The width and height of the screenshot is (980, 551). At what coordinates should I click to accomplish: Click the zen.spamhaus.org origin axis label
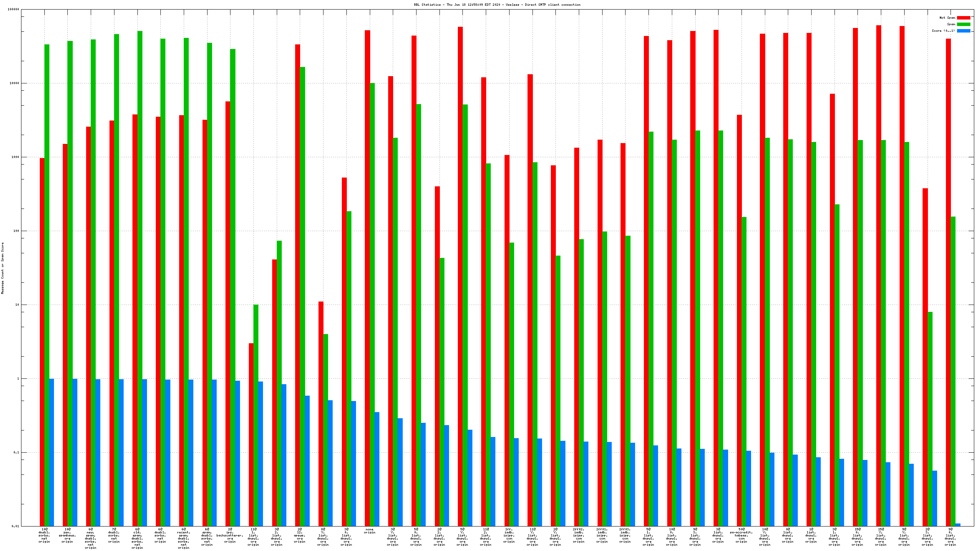tap(67, 535)
